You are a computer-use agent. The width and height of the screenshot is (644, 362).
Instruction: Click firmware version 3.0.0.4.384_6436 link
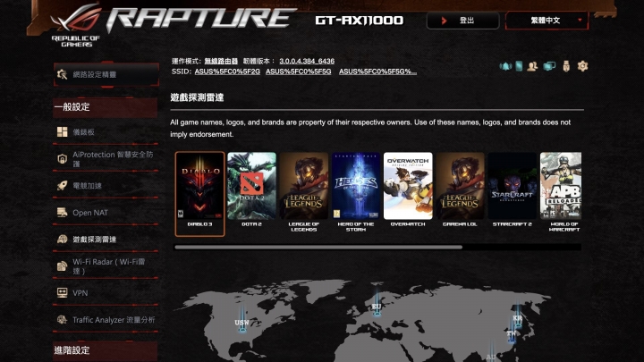coord(307,61)
